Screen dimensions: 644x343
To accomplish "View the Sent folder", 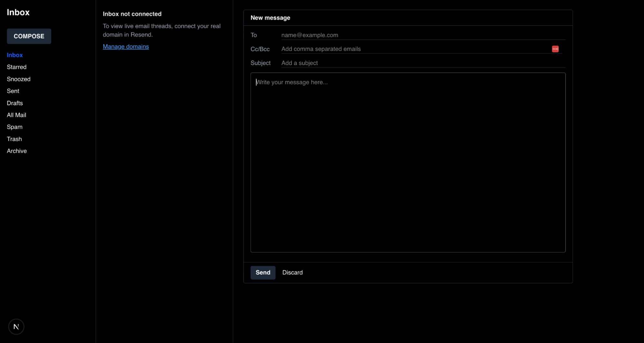I will click(x=13, y=91).
